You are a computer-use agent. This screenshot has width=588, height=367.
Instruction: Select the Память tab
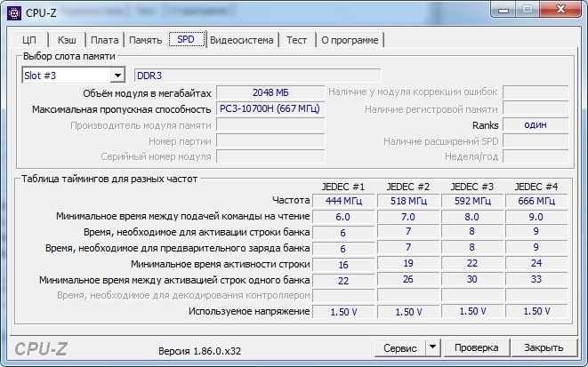146,40
